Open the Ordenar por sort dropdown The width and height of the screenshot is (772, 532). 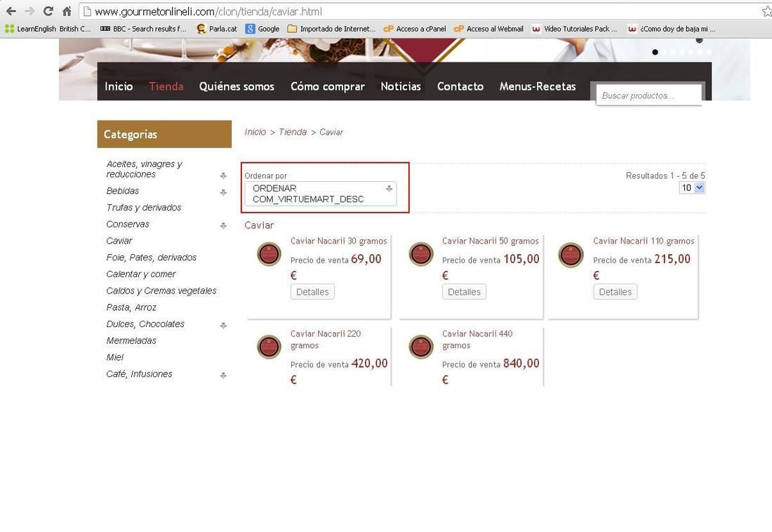(x=321, y=194)
